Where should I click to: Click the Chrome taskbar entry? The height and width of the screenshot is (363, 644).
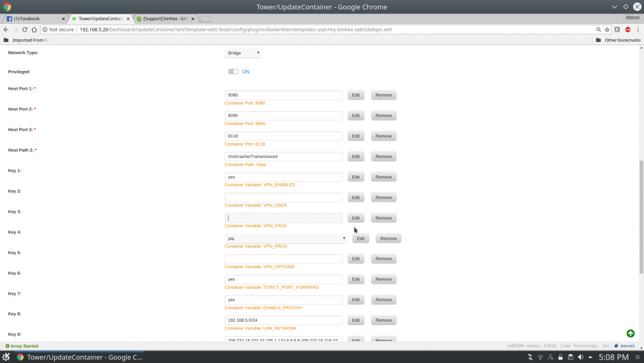[x=79, y=357]
